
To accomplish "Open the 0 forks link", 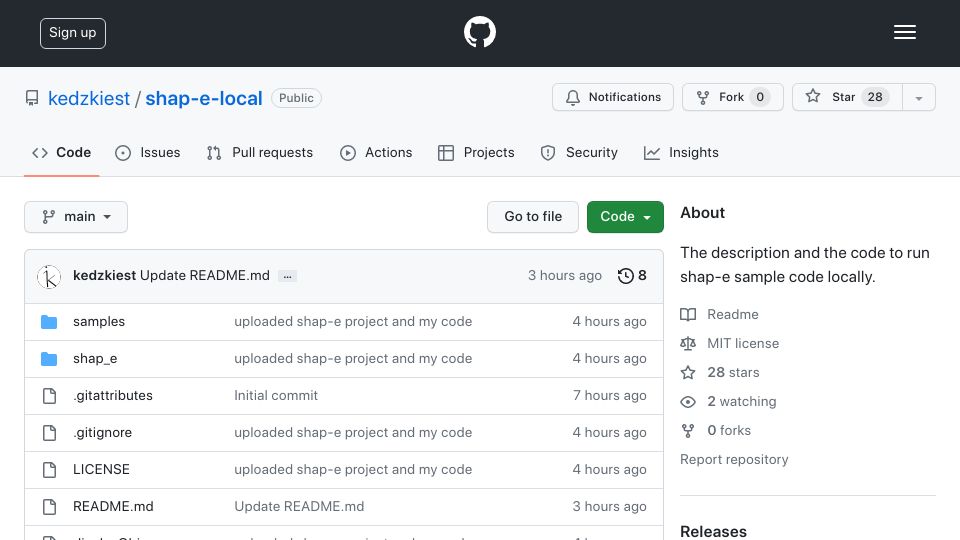I will pos(729,430).
